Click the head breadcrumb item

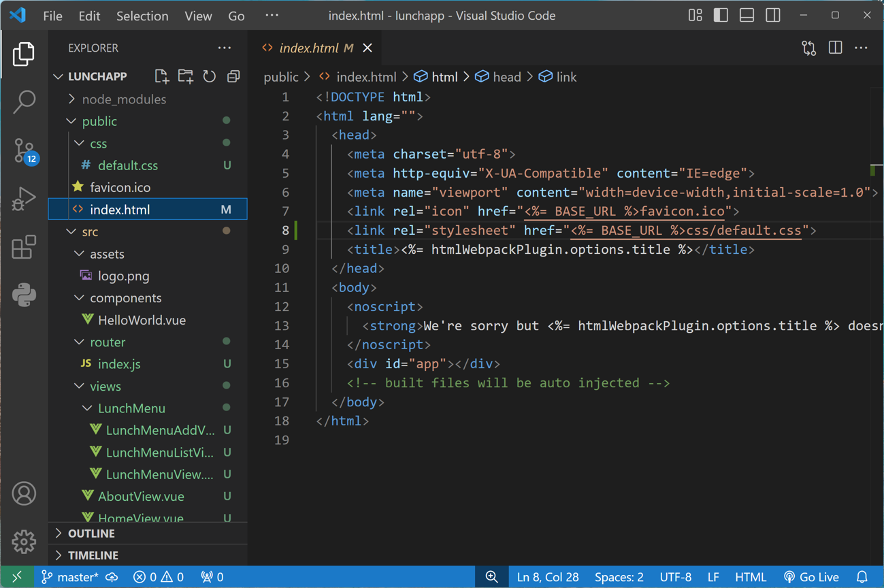(499, 77)
